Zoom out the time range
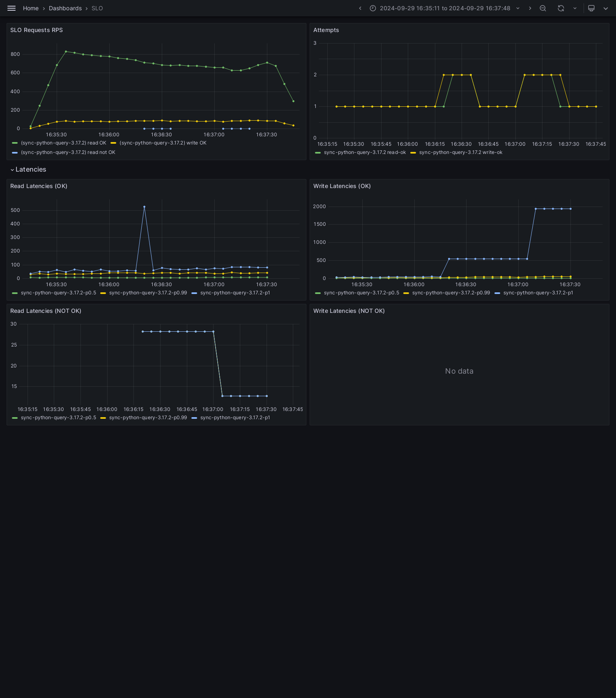The height and width of the screenshot is (698, 616). pyautogui.click(x=543, y=8)
